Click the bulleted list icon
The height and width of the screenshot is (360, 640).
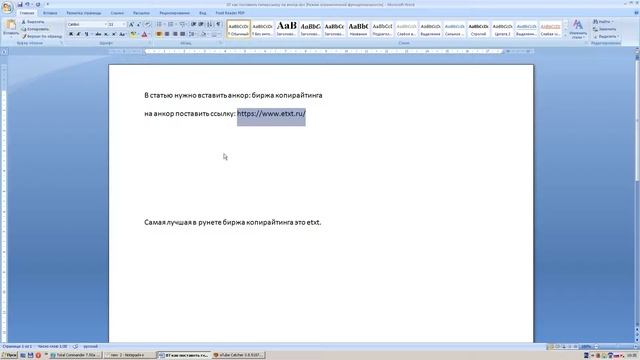(x=160, y=24)
